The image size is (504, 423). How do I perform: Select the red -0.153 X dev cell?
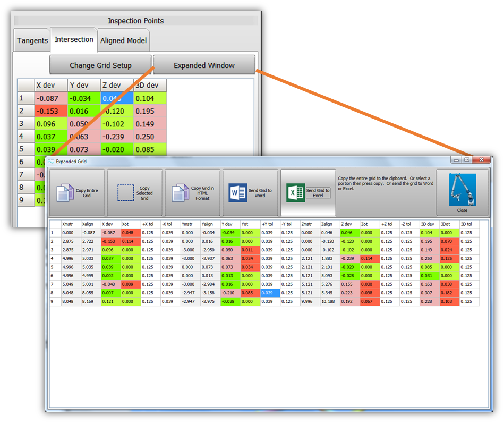50,111
